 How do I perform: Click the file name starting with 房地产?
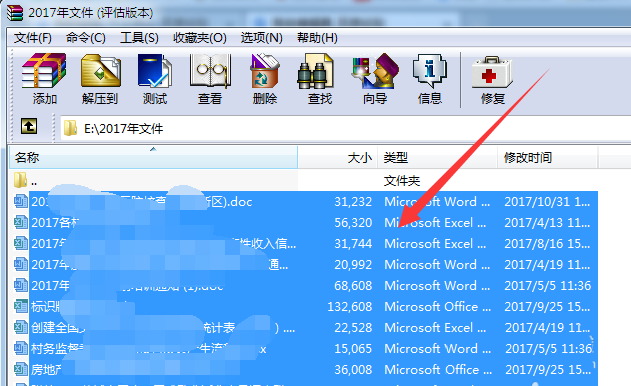[46, 369]
